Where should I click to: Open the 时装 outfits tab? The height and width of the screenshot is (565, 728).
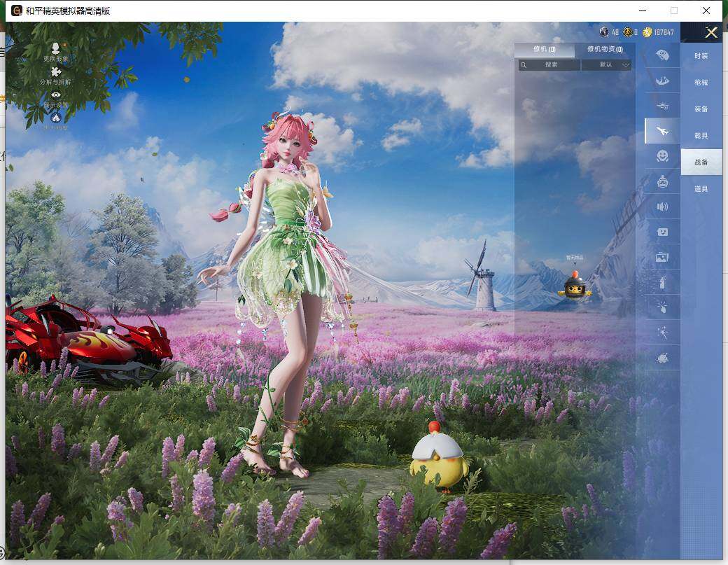click(x=701, y=56)
